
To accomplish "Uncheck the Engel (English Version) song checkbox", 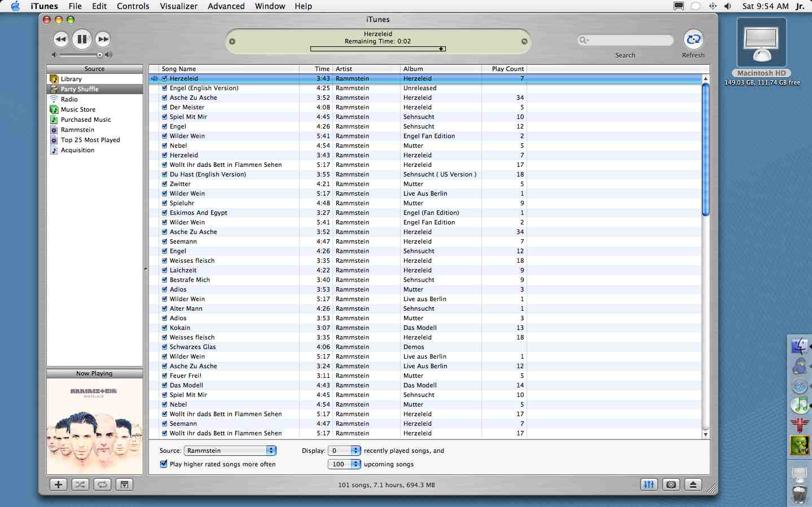I will click(164, 88).
